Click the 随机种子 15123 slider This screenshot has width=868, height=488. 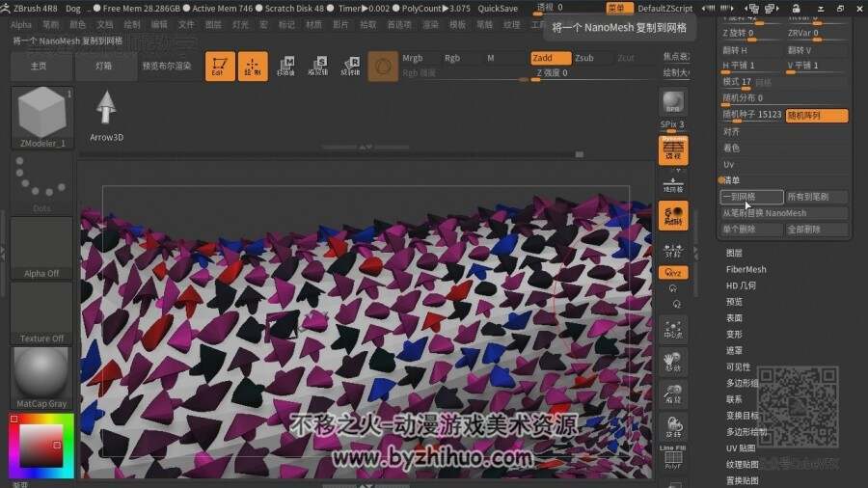tap(751, 115)
